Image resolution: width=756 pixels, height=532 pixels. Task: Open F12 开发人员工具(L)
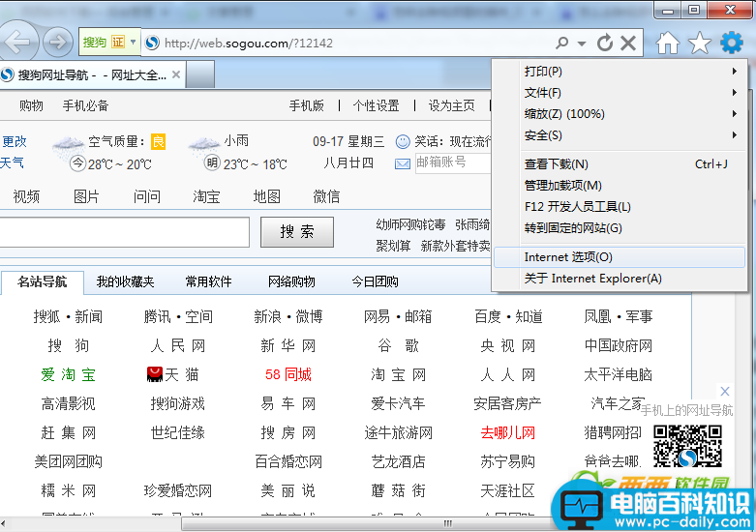point(620,207)
